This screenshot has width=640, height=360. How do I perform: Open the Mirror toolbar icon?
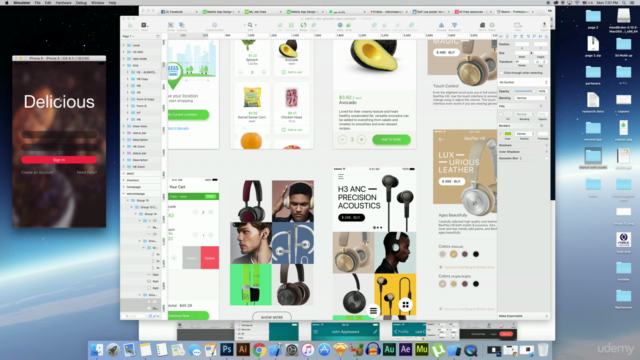482,26
